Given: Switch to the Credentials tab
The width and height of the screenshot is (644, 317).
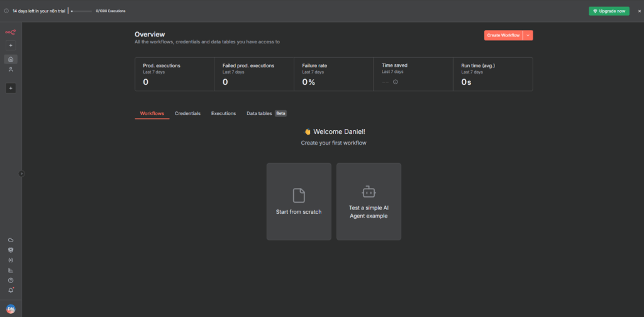Looking at the screenshot, I should pos(187,113).
